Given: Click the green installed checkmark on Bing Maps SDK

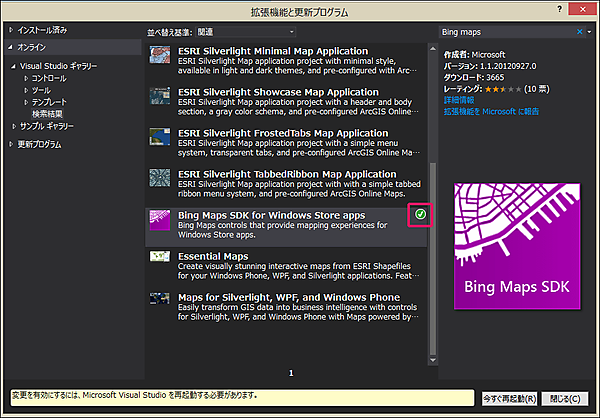Looking at the screenshot, I should (418, 215).
